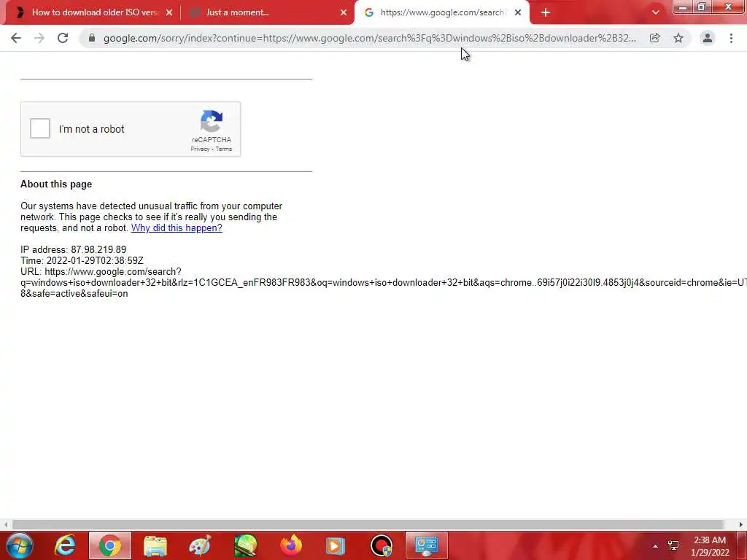Open the Chrome three-dot menu
This screenshot has height=560, width=747.
point(731,38)
